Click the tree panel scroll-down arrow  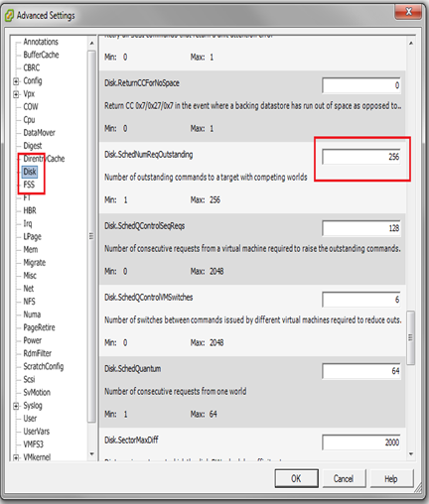click(x=92, y=454)
